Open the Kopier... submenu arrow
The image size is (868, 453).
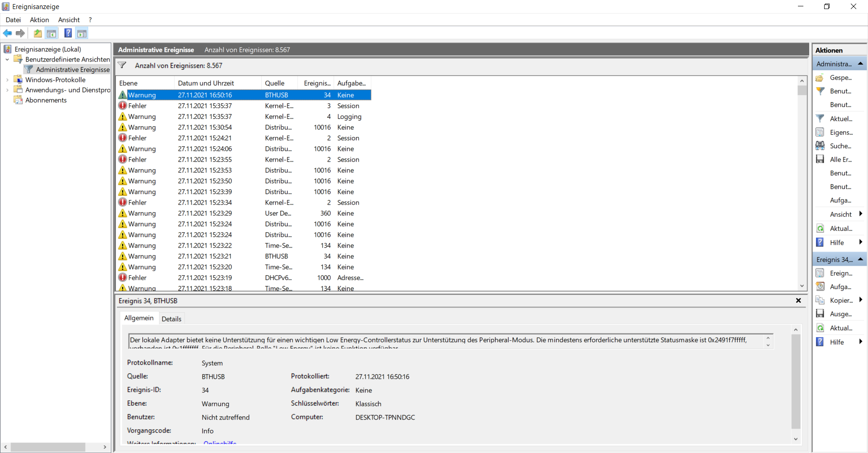pos(861,300)
